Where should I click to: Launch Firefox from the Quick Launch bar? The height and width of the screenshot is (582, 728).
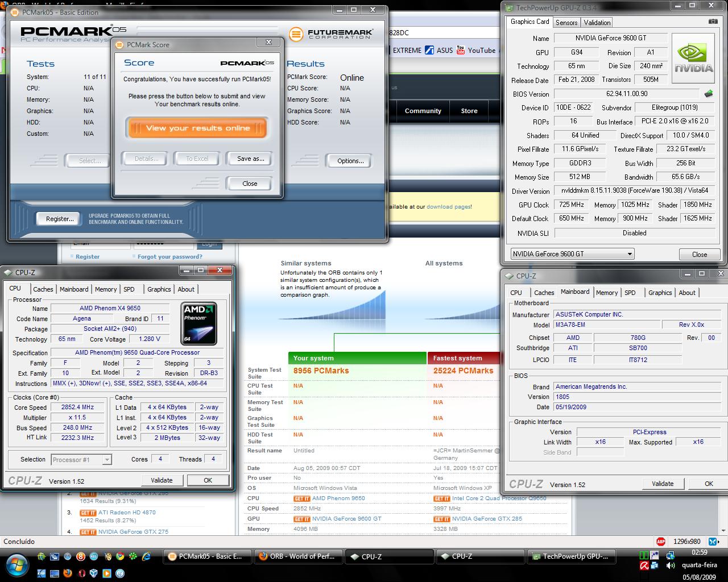pos(68,573)
